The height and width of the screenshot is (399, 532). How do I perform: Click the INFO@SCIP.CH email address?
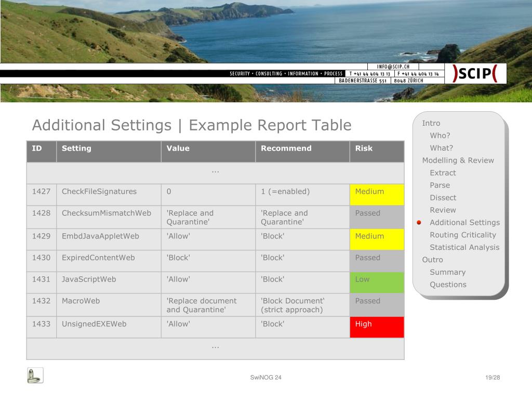(393, 67)
